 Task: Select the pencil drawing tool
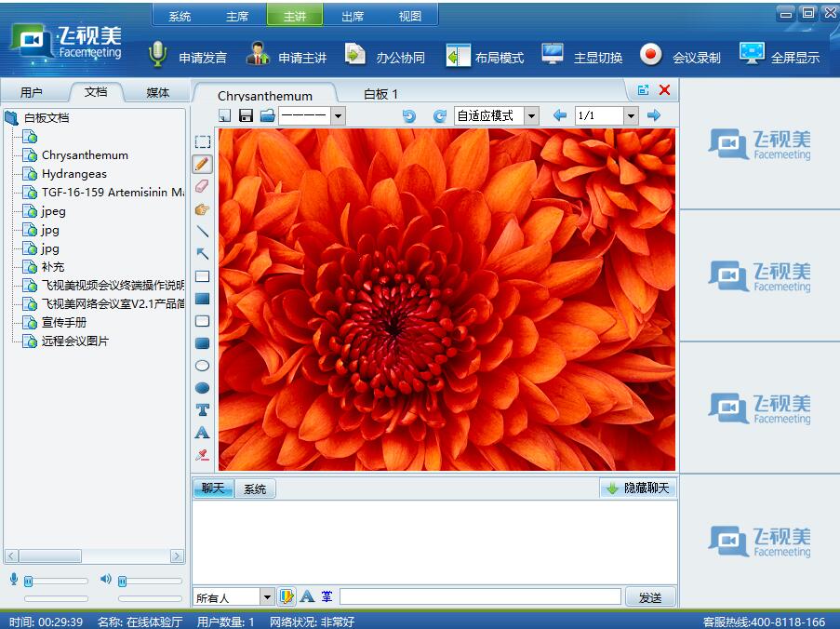202,164
